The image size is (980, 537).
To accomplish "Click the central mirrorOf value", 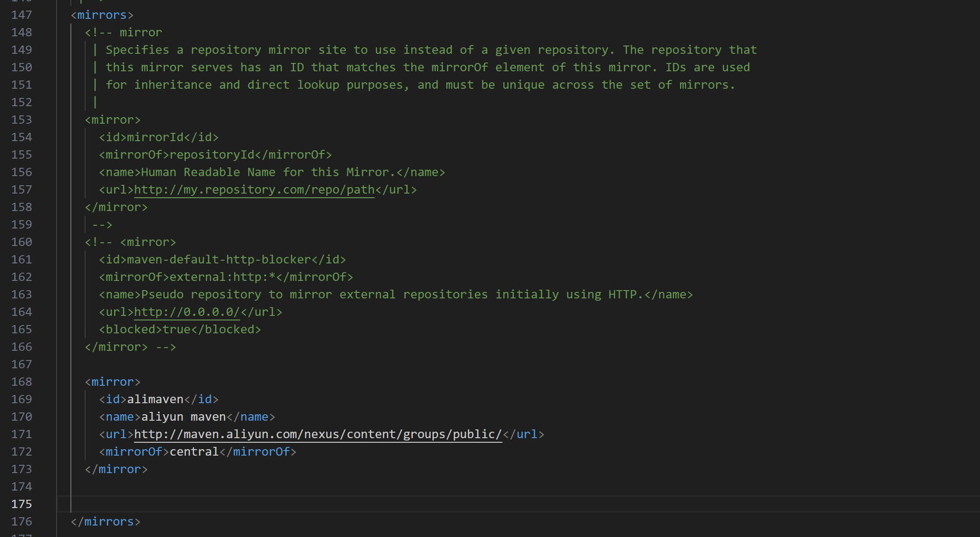I will 194,451.
